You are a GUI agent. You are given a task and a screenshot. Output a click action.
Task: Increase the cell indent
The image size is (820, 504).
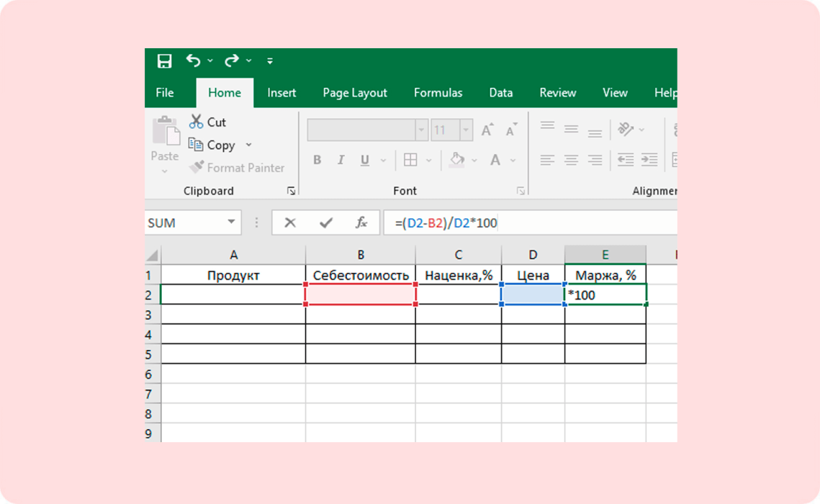click(649, 160)
